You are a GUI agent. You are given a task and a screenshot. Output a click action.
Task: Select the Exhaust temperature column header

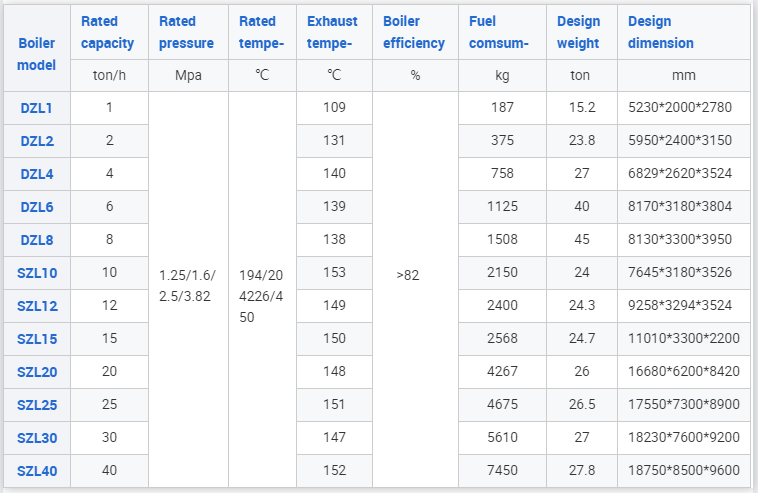332,32
